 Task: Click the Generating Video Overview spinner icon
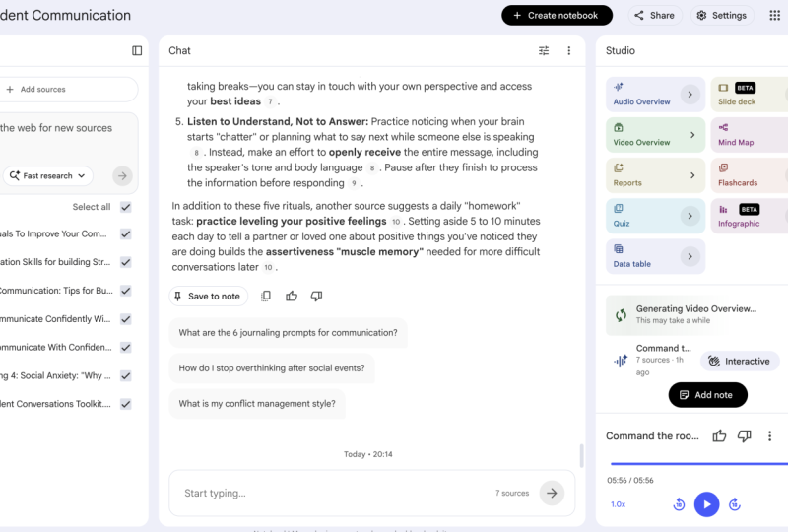click(622, 315)
